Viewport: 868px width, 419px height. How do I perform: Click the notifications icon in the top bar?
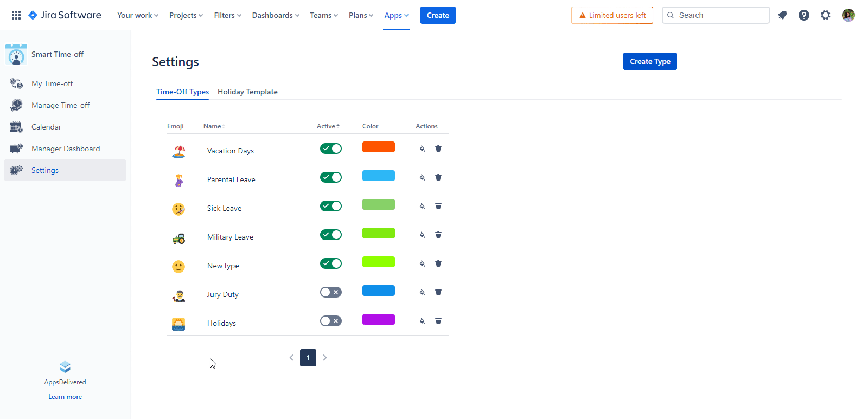coord(782,15)
